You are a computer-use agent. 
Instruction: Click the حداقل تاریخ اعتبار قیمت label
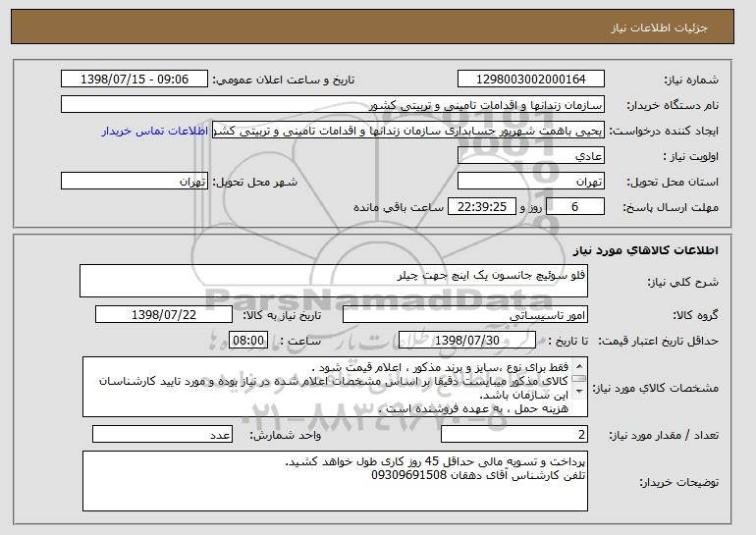[x=658, y=342]
